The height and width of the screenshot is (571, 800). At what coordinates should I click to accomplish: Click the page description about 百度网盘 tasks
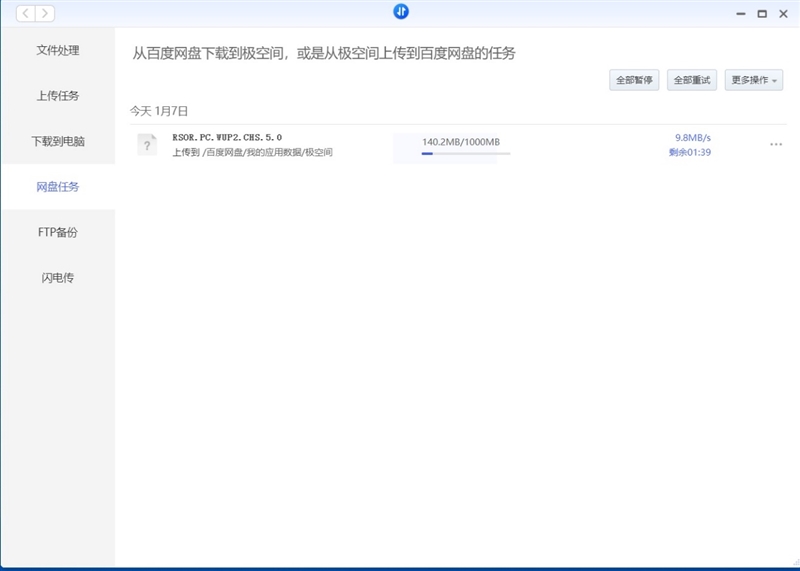(324, 53)
